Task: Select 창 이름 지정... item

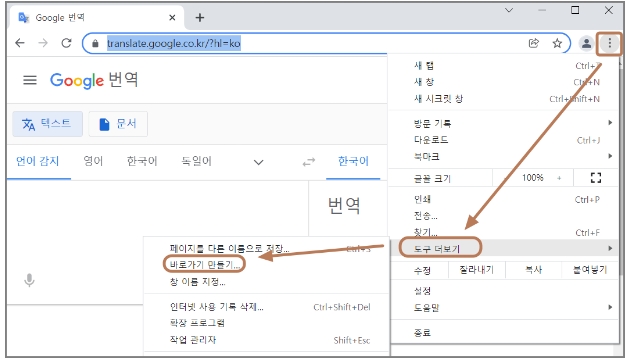Action: click(x=266, y=282)
